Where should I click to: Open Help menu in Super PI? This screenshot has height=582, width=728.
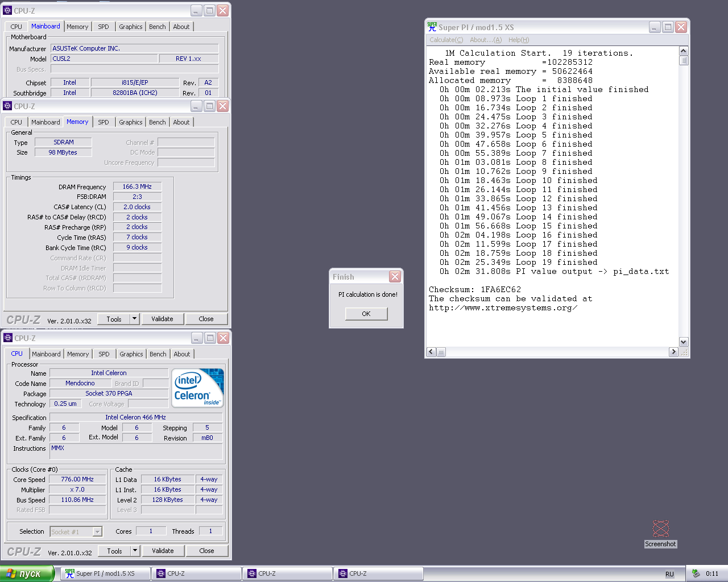(x=519, y=40)
